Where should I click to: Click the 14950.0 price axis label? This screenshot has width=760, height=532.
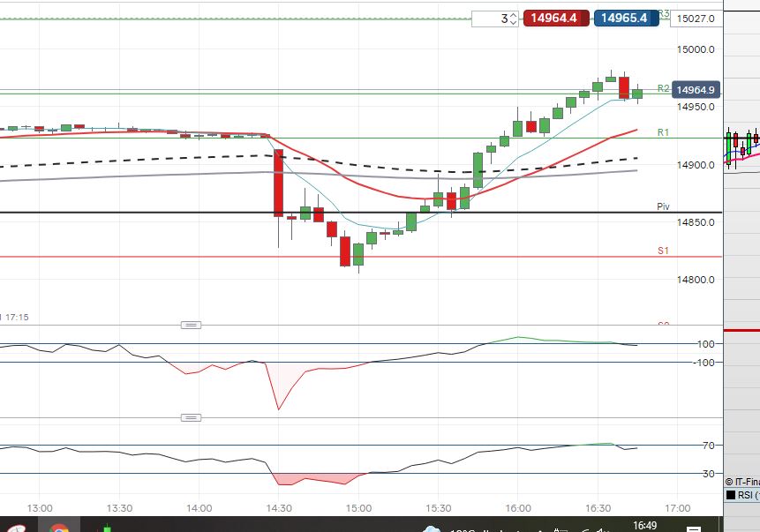pyautogui.click(x=696, y=107)
